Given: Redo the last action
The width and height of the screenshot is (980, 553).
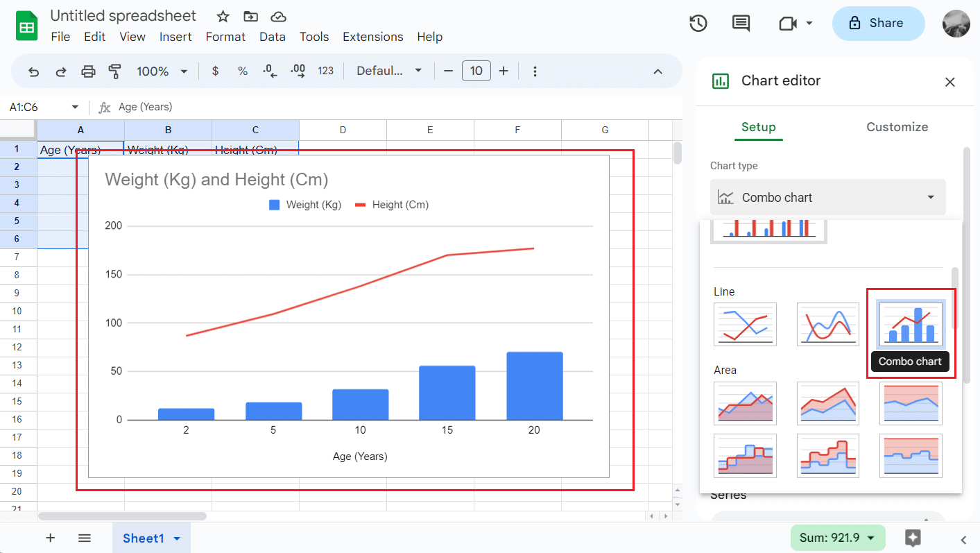Looking at the screenshot, I should click(x=61, y=71).
